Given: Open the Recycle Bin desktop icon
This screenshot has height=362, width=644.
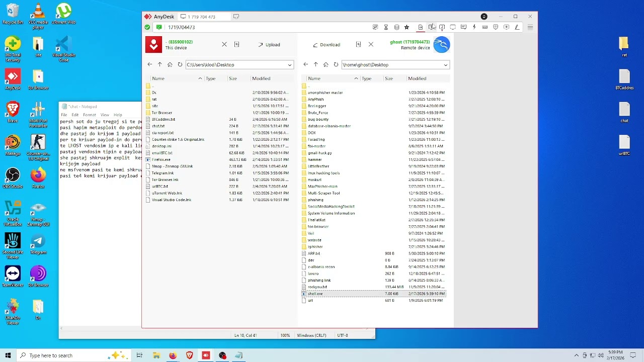Looking at the screenshot, I should click(x=13, y=14).
